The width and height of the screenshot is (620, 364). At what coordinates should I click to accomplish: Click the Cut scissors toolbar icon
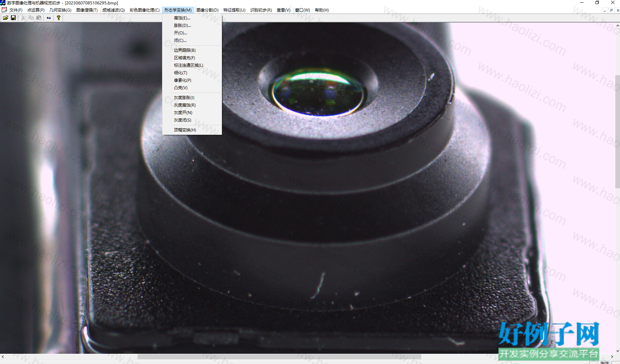[x=23, y=18]
